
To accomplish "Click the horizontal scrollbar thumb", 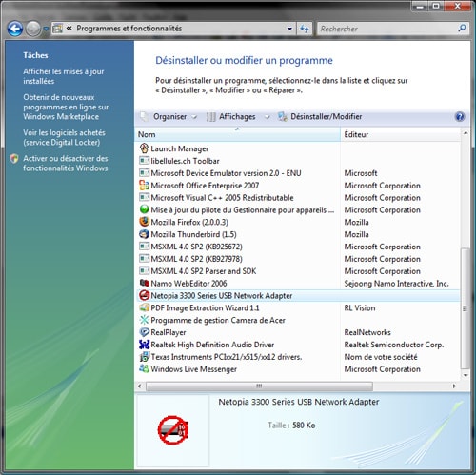I will point(259,386).
